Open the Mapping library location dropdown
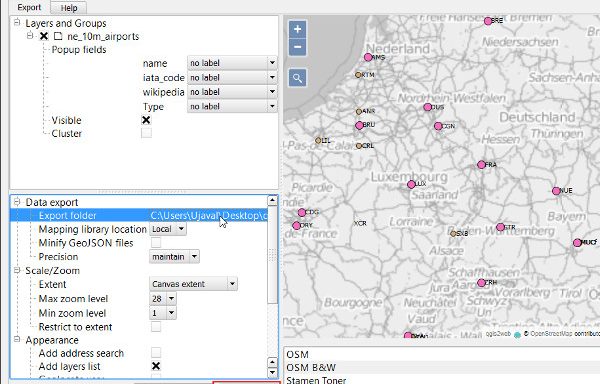The height and width of the screenshot is (384, 600). click(168, 229)
